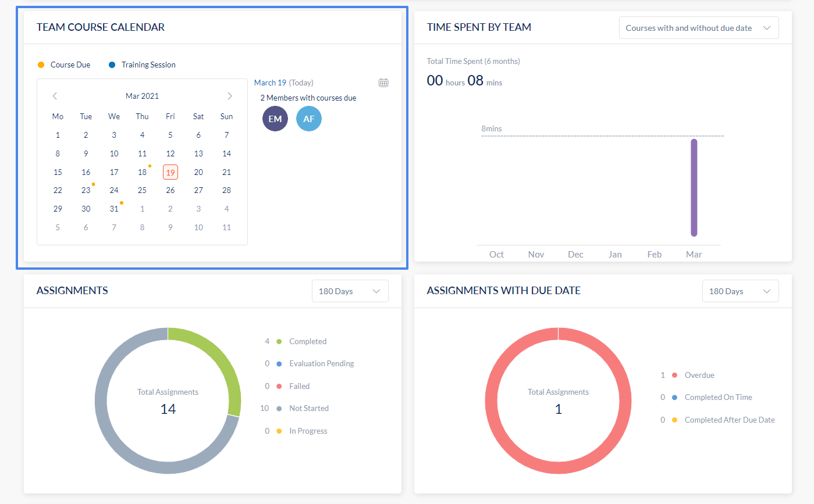Click the 8mins axis label
The height and width of the screenshot is (504, 814).
click(492, 128)
